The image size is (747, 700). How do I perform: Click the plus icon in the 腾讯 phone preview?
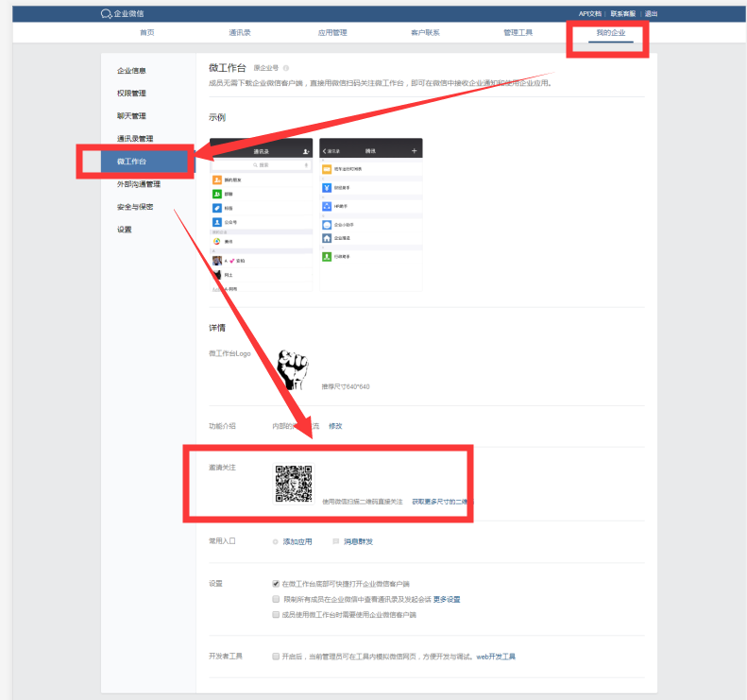point(414,151)
